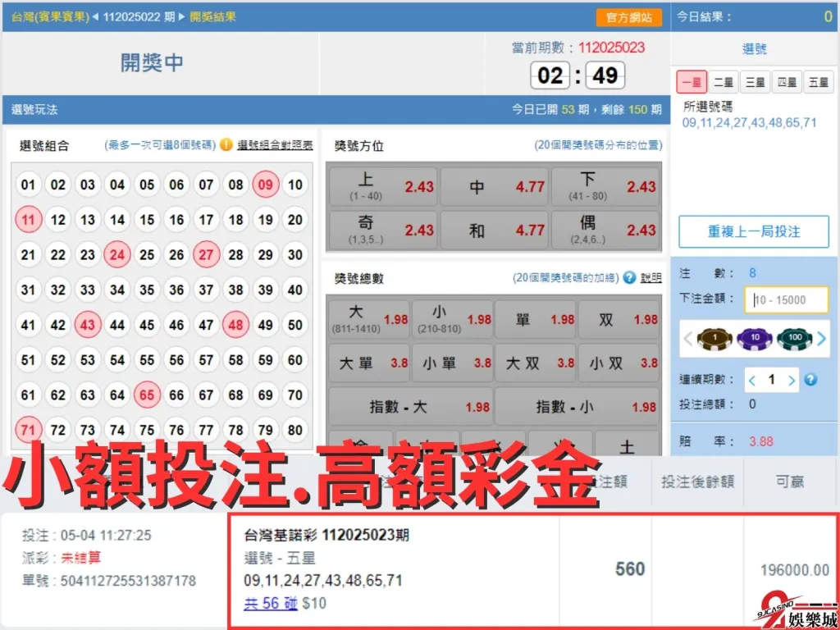The image size is (840, 630).
Task: Select the purple 10 chip
Action: (x=754, y=338)
